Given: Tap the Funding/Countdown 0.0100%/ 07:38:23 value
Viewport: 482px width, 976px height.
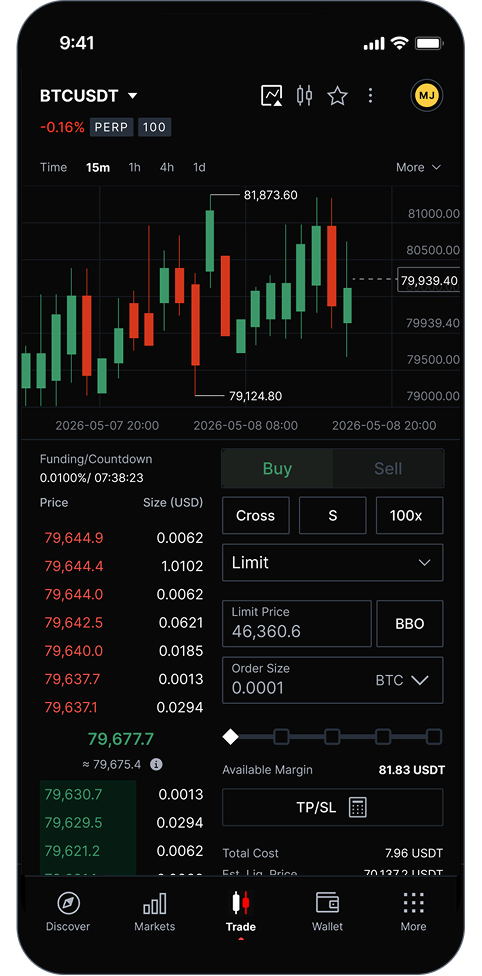Looking at the screenshot, I should point(92,477).
